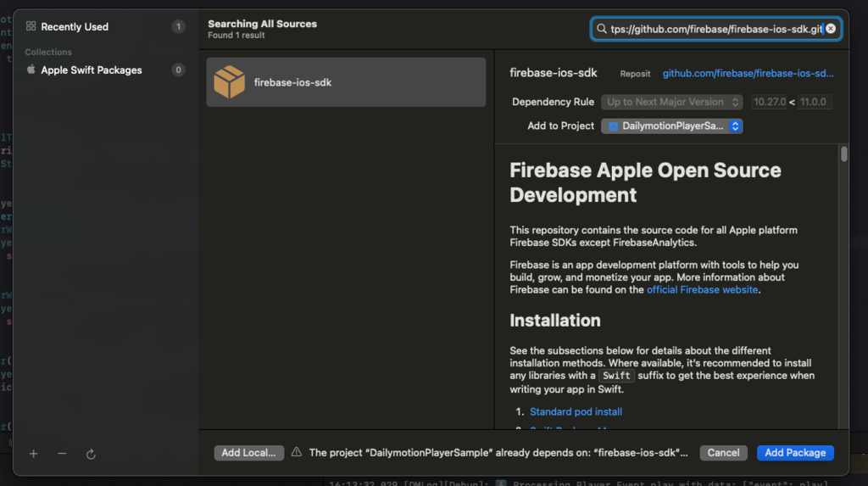Remove collection using minus button
Viewport: 868px width, 486px height.
(62, 454)
